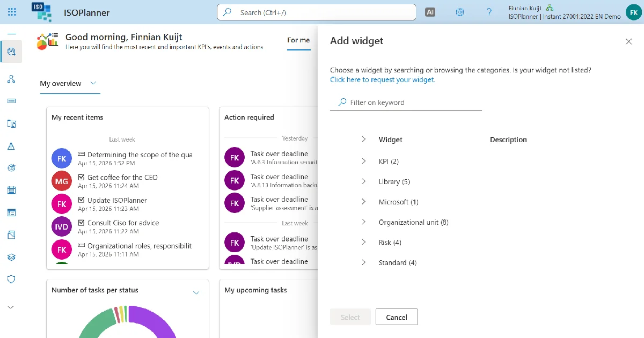This screenshot has height=338, width=644.
Task: Open the list panel icon in sidebar
Action: coord(11,212)
